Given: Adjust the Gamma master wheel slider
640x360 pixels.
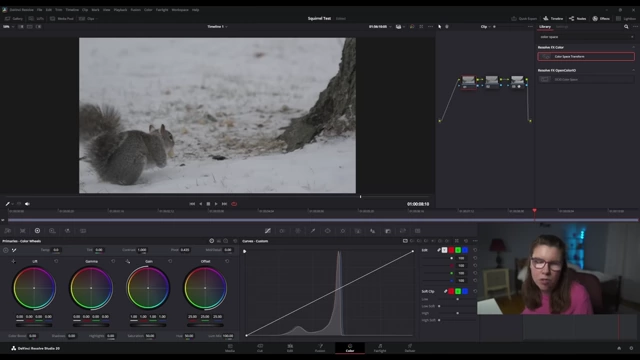Looking at the screenshot, I should (x=91, y=325).
